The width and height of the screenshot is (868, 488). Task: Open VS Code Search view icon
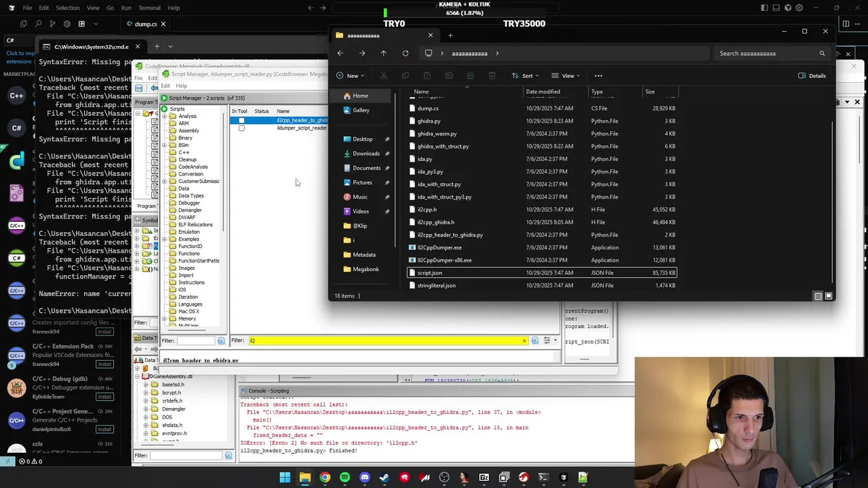[x=38, y=24]
